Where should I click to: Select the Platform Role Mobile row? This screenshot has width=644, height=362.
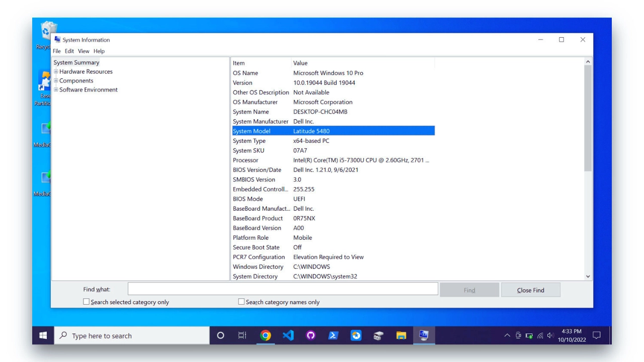point(333,237)
